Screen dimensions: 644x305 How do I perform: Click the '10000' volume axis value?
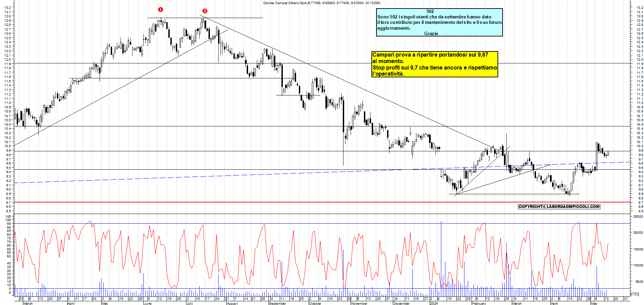tap(638, 265)
